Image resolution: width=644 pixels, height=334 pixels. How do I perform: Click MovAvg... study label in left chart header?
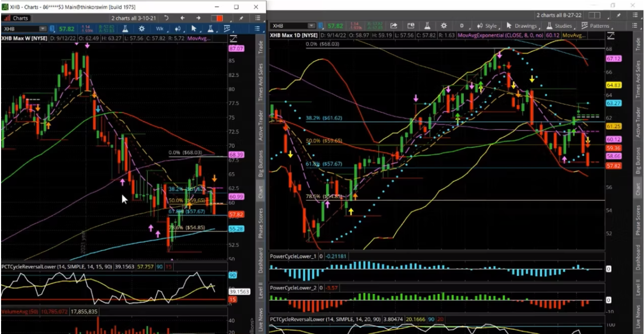200,38
